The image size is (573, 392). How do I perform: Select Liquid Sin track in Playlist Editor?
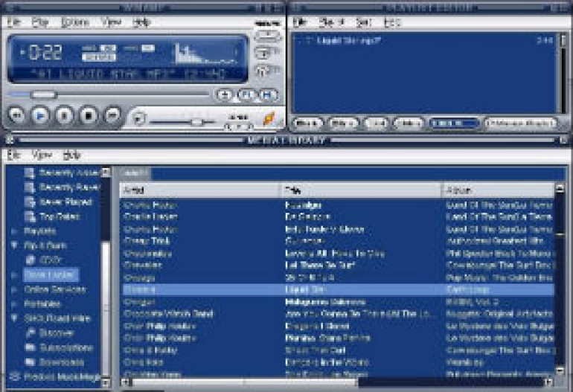426,40
